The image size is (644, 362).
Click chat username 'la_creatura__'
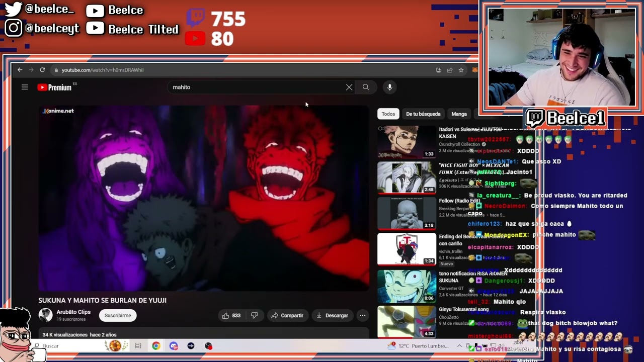[499, 196]
